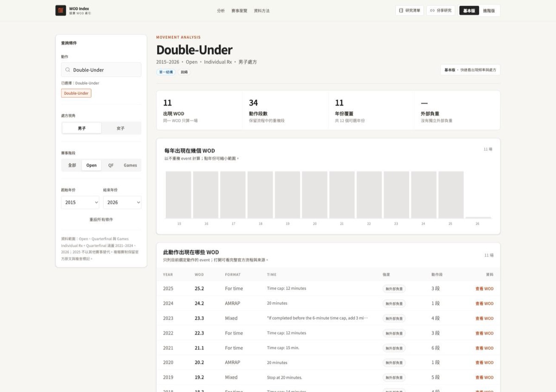Click the search magnifier icon in movement field
This screenshot has width=556, height=392.
coord(68,70)
